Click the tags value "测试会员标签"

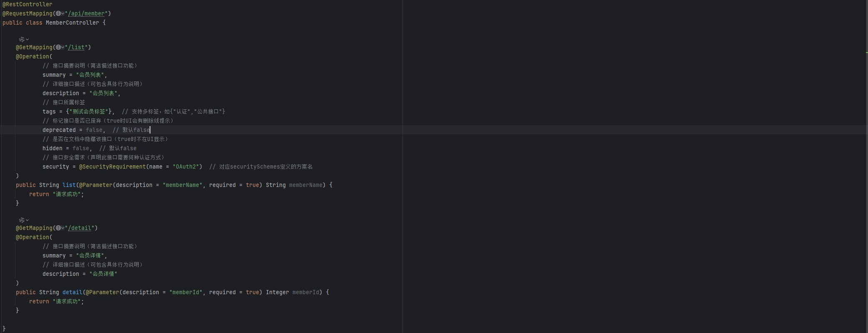89,111
